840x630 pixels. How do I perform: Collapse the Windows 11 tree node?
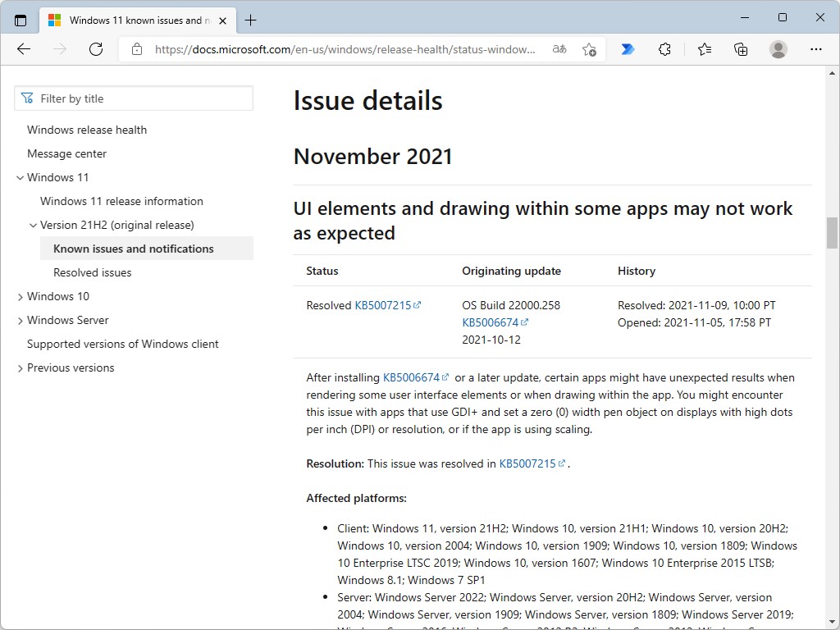coord(20,177)
